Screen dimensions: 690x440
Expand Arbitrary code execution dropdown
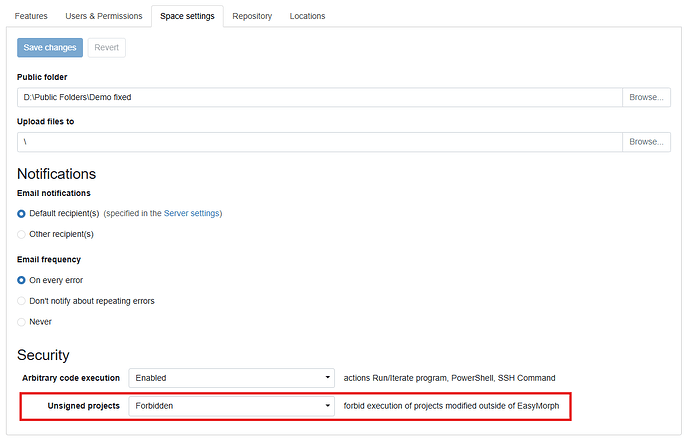[232, 378]
